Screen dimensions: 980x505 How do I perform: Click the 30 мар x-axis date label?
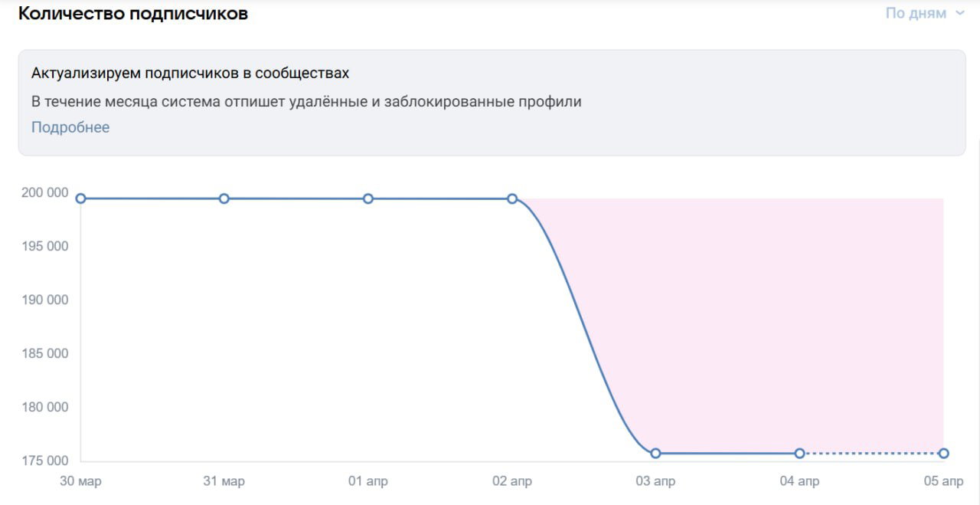pyautogui.click(x=80, y=481)
